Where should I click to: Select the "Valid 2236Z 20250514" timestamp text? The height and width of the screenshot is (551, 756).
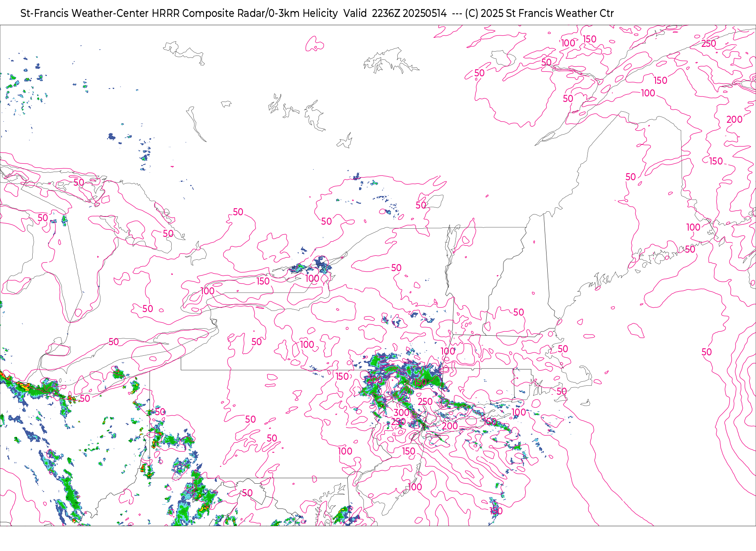pyautogui.click(x=395, y=13)
